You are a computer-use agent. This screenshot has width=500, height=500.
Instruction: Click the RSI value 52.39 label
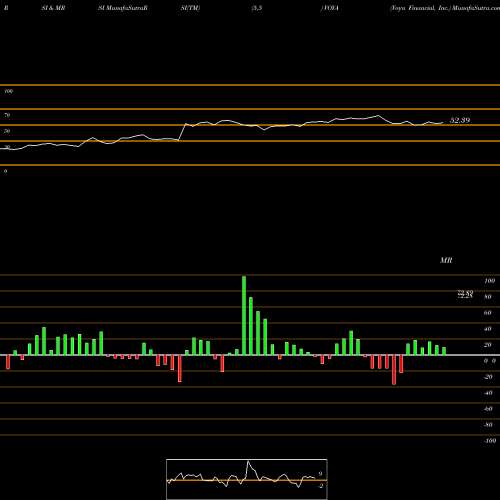(460, 120)
